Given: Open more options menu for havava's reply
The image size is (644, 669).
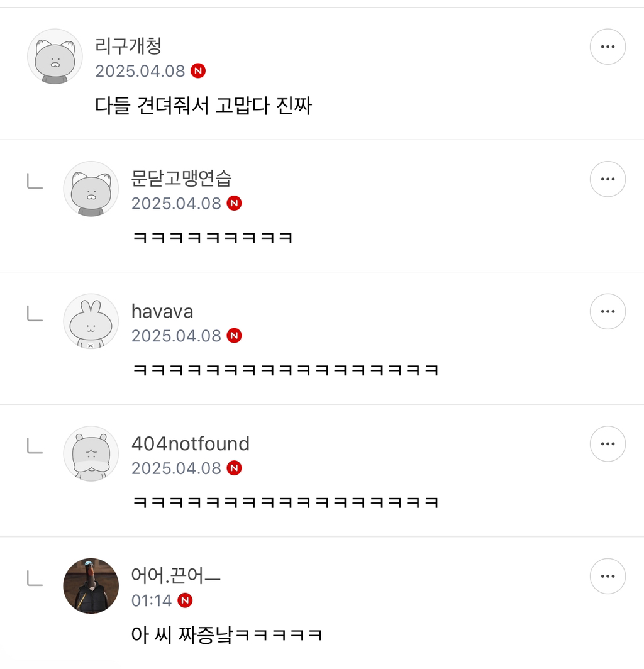Looking at the screenshot, I should point(608,311).
